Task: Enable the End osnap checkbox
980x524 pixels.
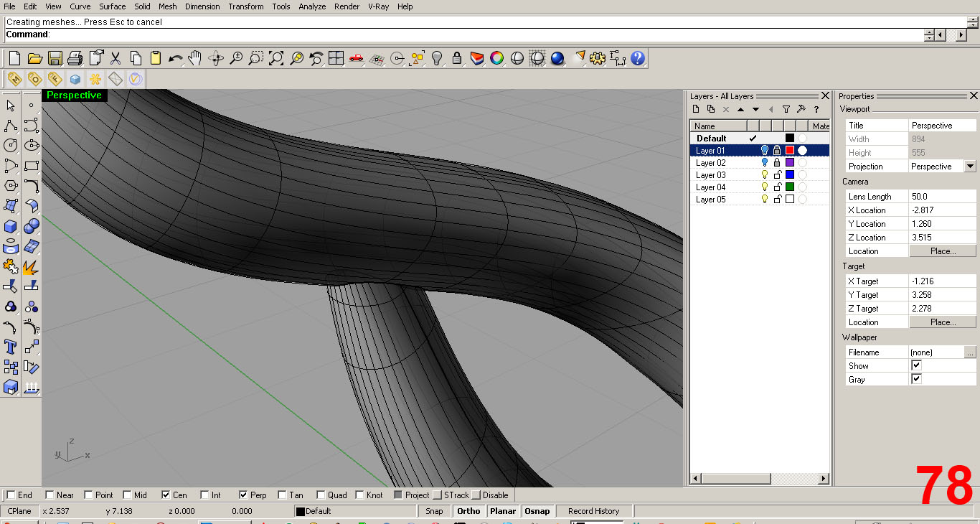Action: 11,495
